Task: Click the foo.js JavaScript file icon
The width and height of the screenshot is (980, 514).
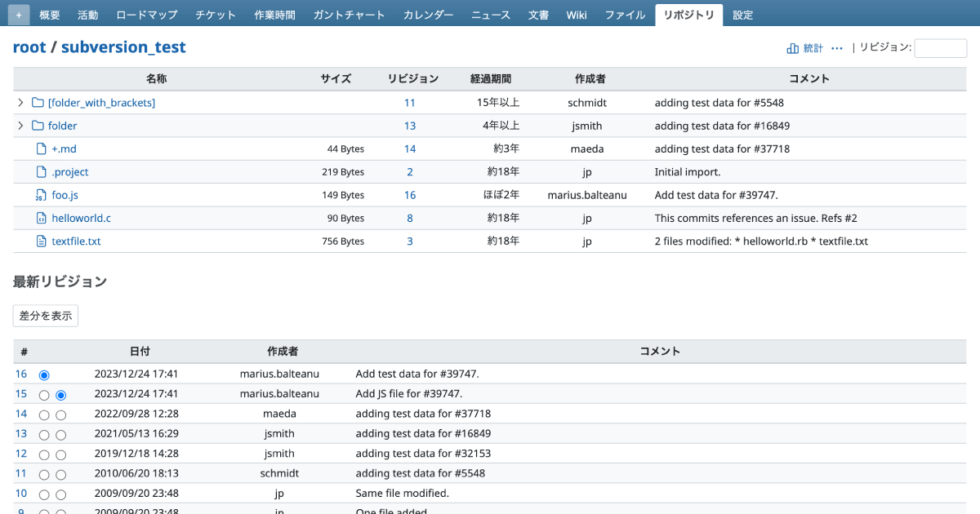Action: click(41, 195)
